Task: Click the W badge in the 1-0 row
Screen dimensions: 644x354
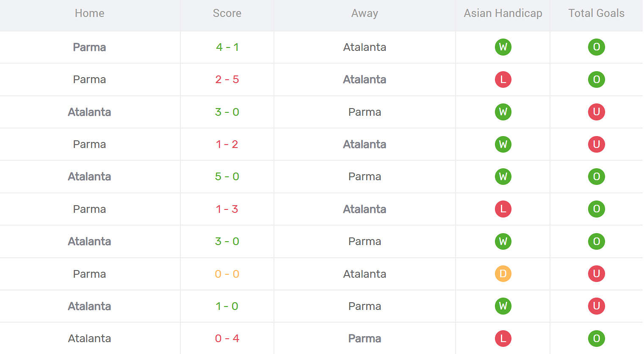Action: 503,306
